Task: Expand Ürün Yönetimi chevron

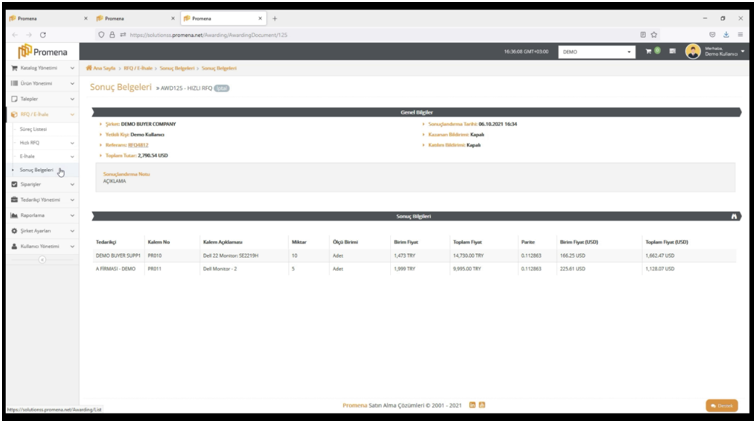Action: [72, 84]
